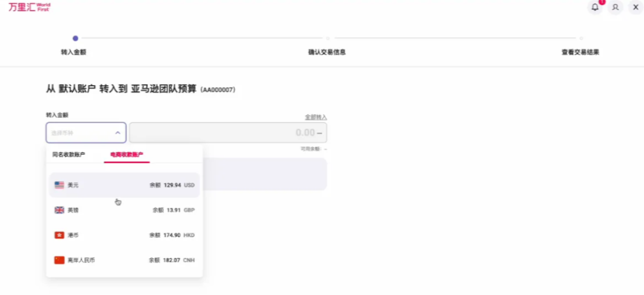
Task: Click the China flag icon
Action: pos(60,260)
